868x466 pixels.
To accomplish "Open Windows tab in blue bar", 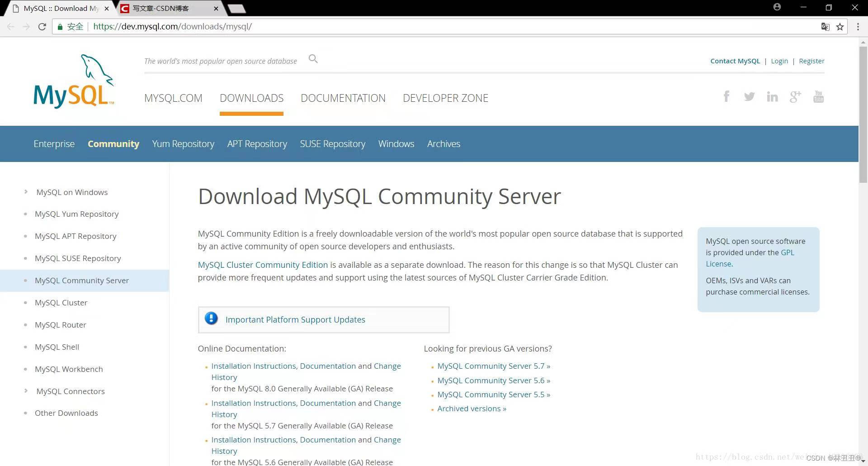I will 396,144.
